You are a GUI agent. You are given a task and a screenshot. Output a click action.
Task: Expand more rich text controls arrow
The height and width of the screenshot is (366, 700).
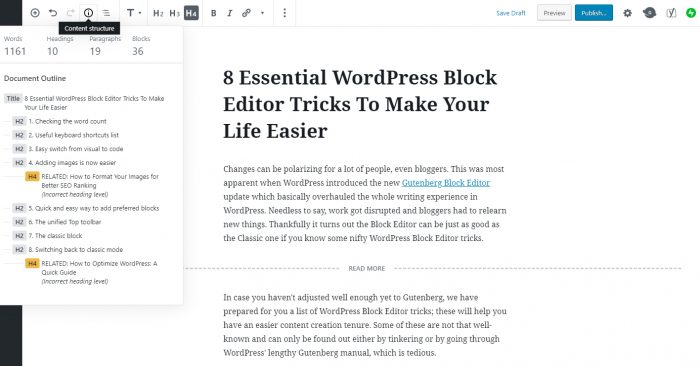pos(262,13)
